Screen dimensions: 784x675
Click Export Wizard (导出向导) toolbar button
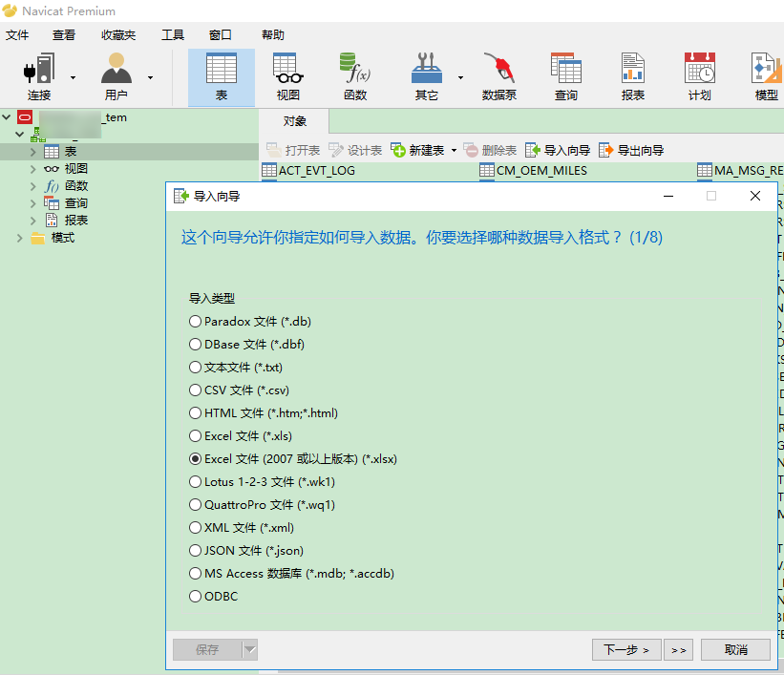point(631,150)
